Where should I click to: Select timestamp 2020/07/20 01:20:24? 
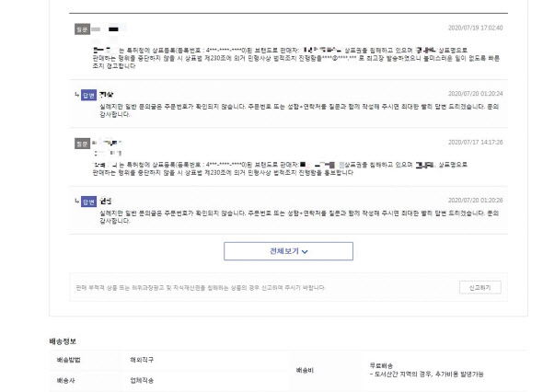[475, 94]
